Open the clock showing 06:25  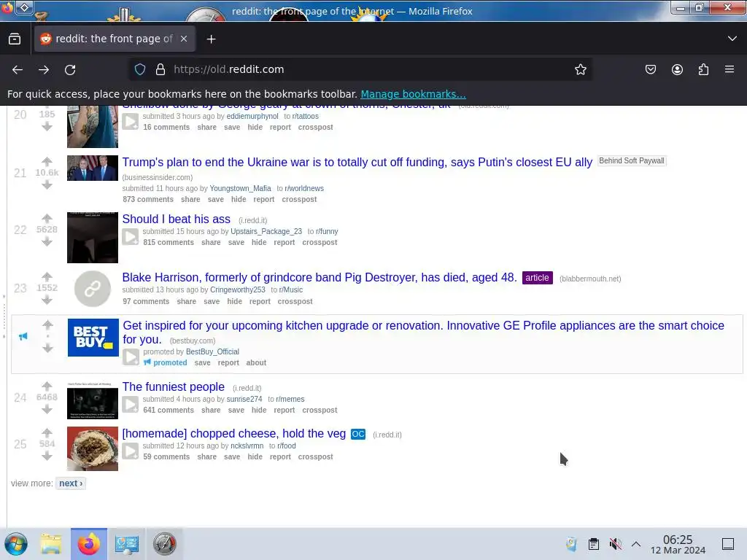click(x=678, y=545)
